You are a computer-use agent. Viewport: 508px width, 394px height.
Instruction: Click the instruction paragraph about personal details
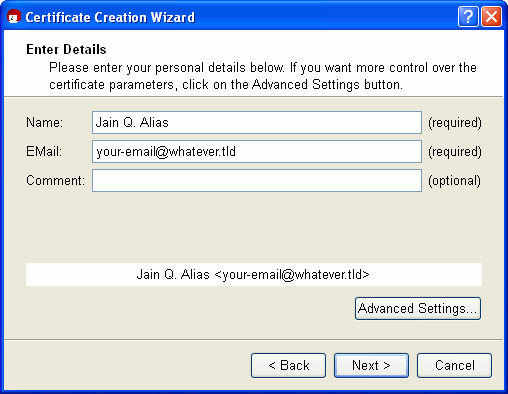tap(263, 76)
